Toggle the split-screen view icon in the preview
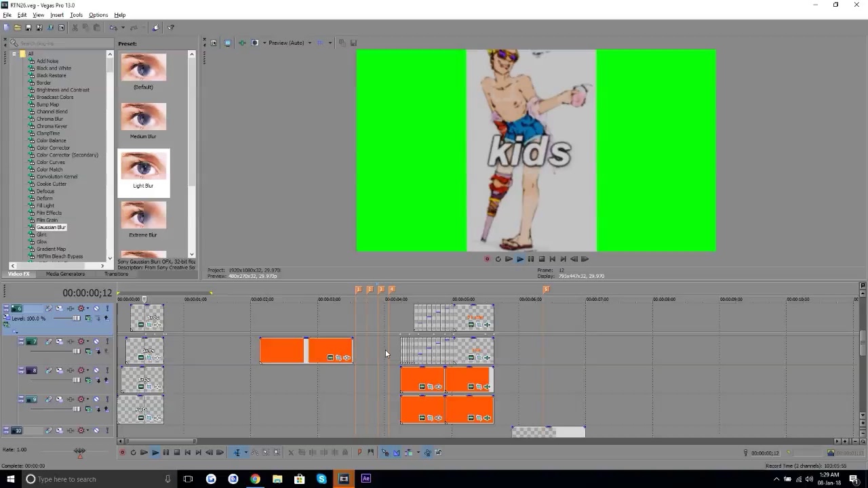The height and width of the screenshot is (488, 868). 255,43
